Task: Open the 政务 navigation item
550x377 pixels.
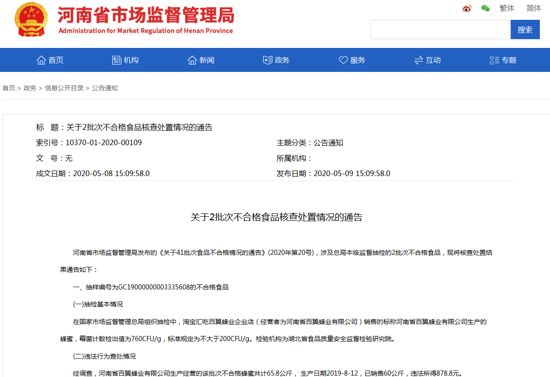Action: click(x=282, y=60)
